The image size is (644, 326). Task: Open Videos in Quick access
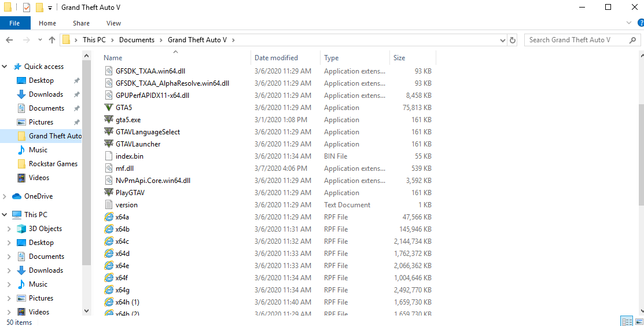pos(39,178)
